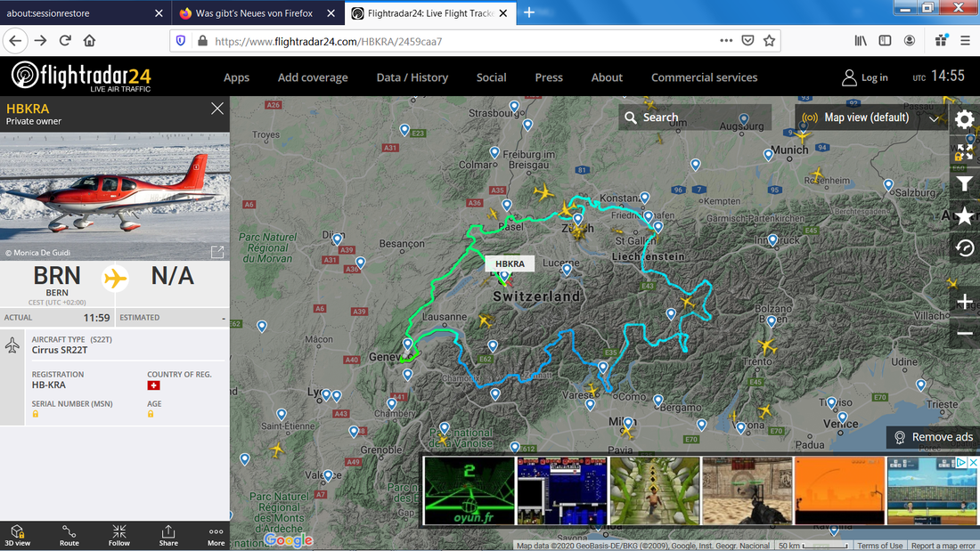Image resolution: width=980 pixels, height=551 pixels.
Task: Click the HBKRA aircraft label on map
Action: pyautogui.click(x=510, y=263)
